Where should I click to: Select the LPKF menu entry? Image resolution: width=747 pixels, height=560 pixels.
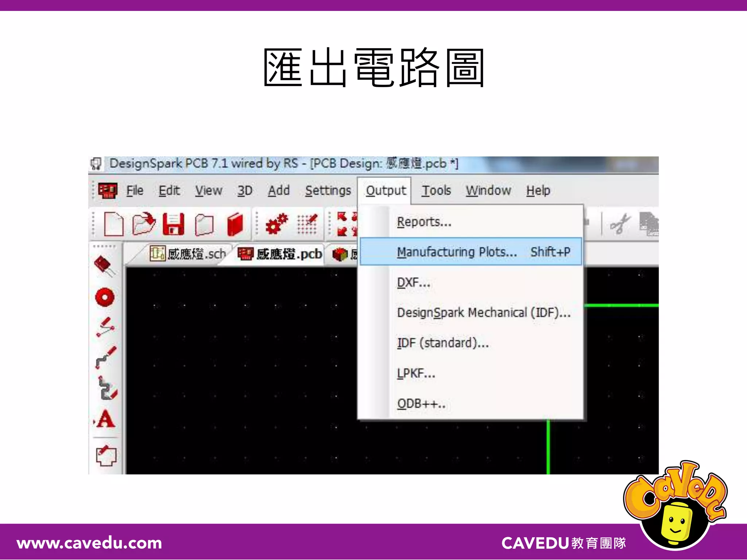click(x=416, y=374)
